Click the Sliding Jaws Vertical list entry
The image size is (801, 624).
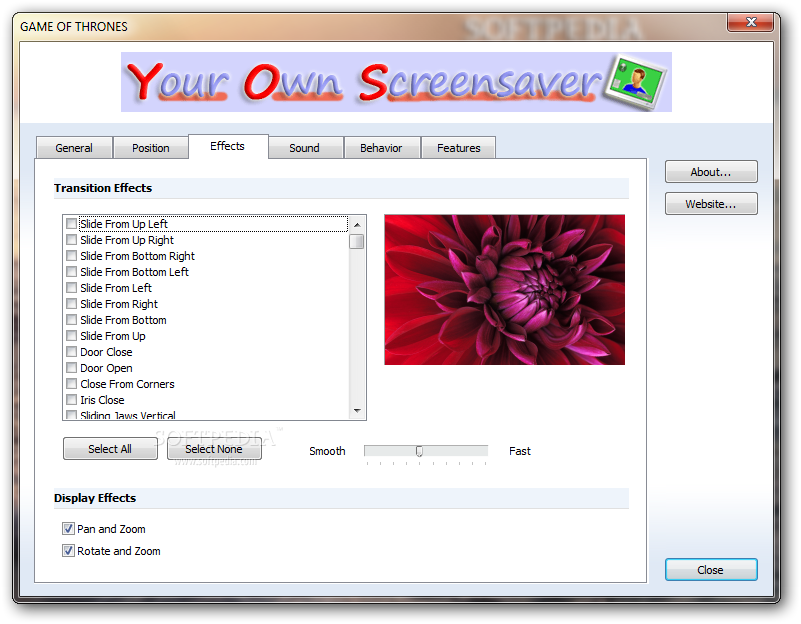pyautogui.click(x=128, y=416)
